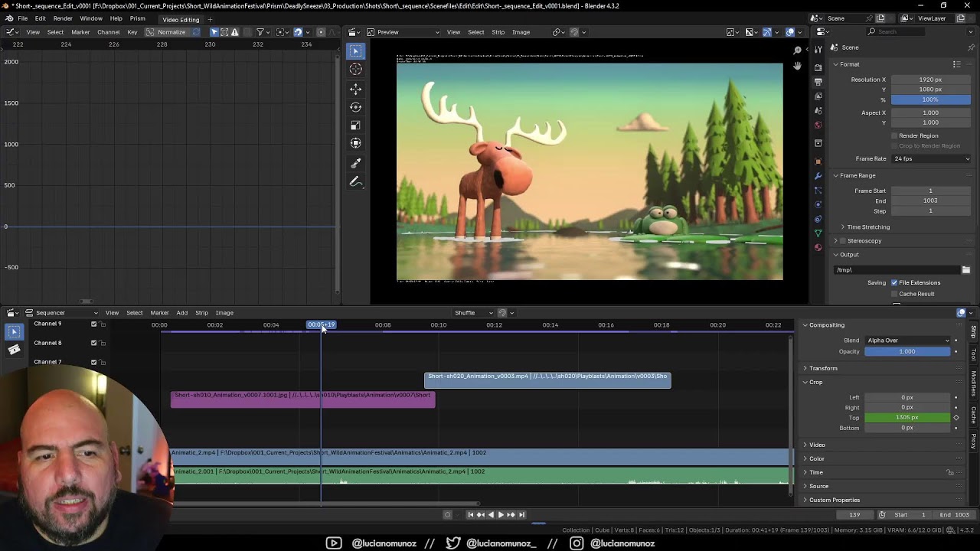Click the play animation button

coord(501,515)
